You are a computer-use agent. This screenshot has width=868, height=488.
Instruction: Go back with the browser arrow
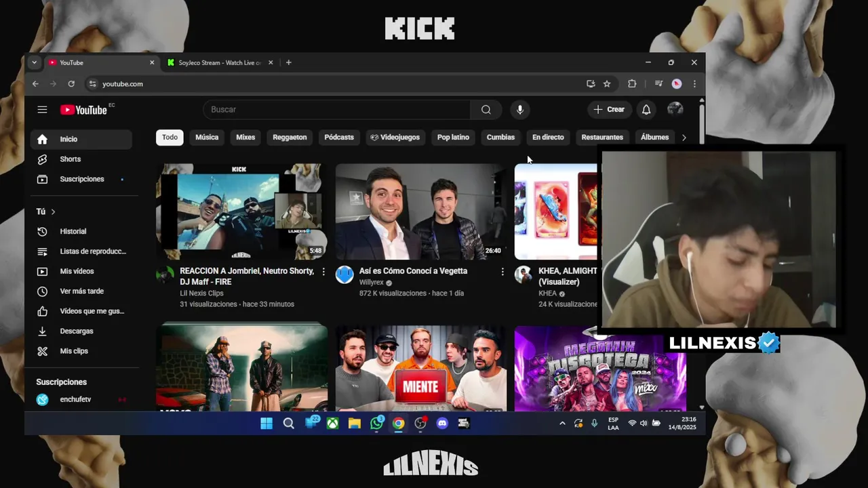pos(35,84)
